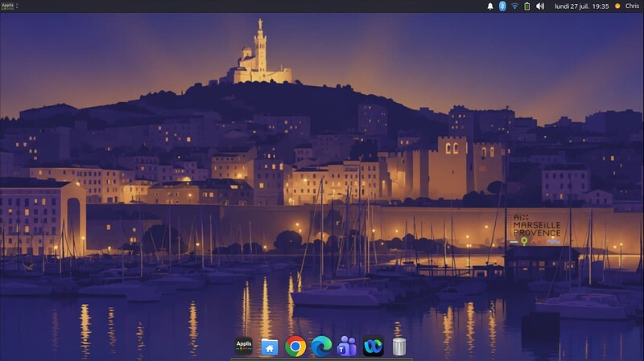644x361 pixels.
Task: Launch Google Chrome from the dock
Action: tap(295, 347)
